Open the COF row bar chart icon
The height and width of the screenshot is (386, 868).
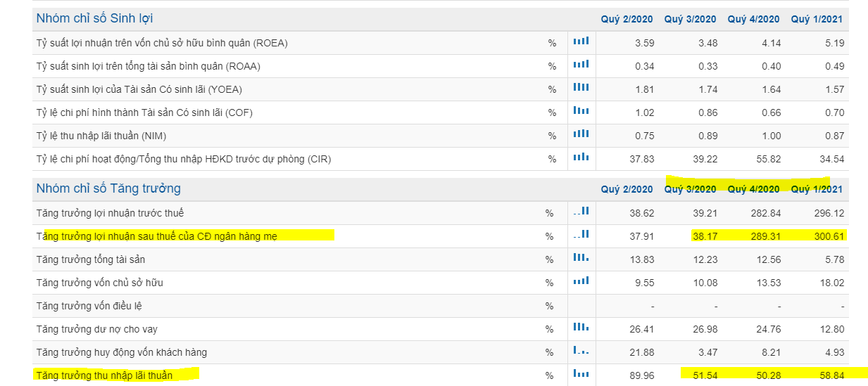581,112
